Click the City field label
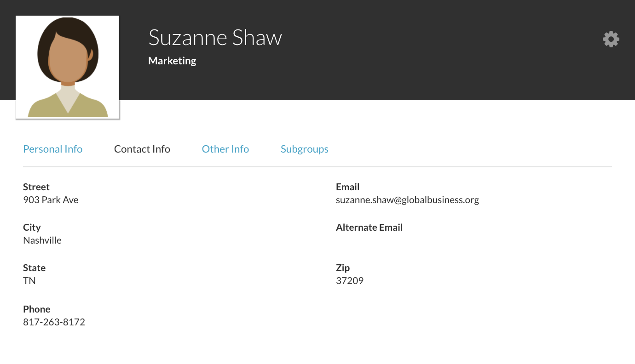635x364 pixels. coord(32,227)
